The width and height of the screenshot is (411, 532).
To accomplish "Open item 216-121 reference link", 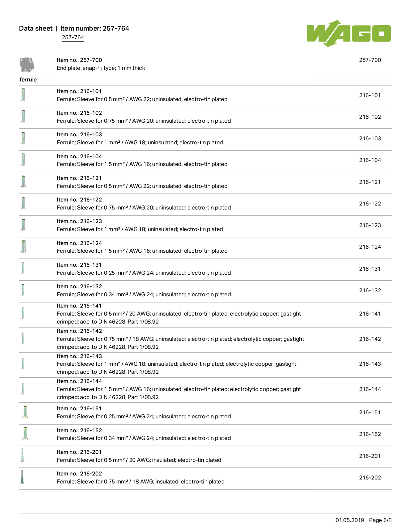I will pyautogui.click(x=370, y=182).
